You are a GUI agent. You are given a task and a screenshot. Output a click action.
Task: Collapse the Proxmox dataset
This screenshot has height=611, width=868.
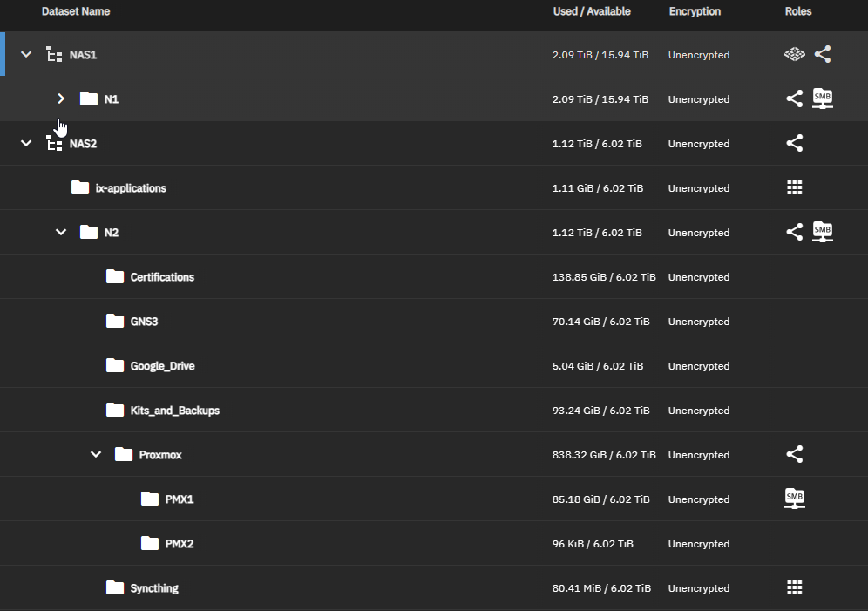pyautogui.click(x=96, y=454)
